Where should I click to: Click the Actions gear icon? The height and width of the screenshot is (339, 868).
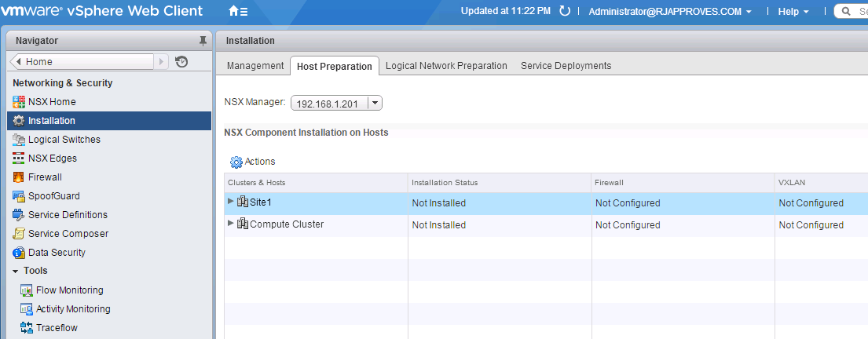click(236, 162)
